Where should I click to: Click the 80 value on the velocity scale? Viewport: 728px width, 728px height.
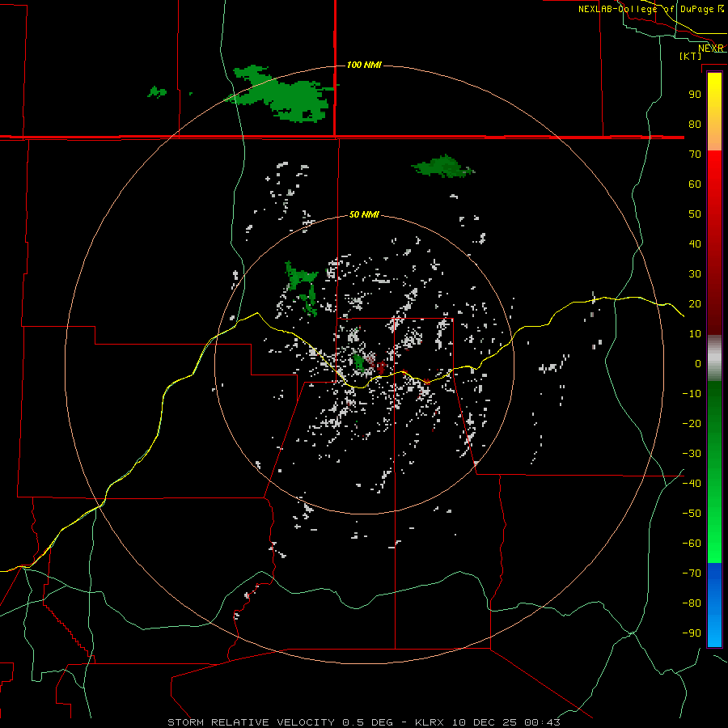[695, 125]
